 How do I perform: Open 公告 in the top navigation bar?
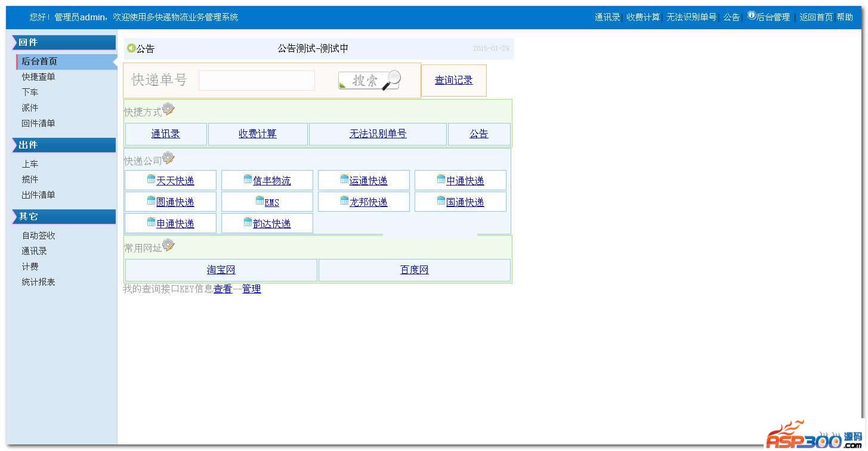click(731, 17)
